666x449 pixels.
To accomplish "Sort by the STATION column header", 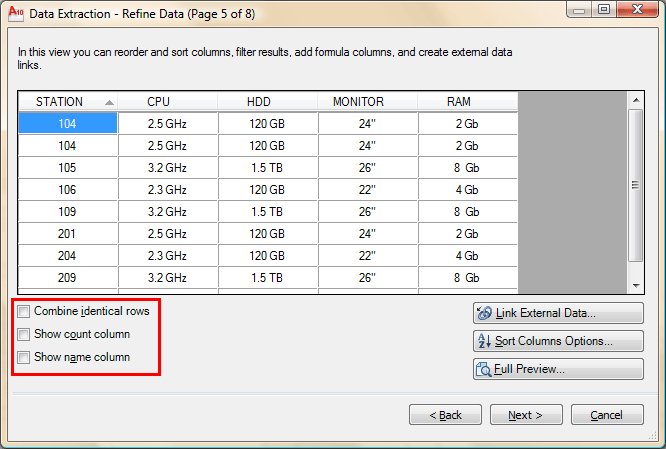I will point(68,102).
